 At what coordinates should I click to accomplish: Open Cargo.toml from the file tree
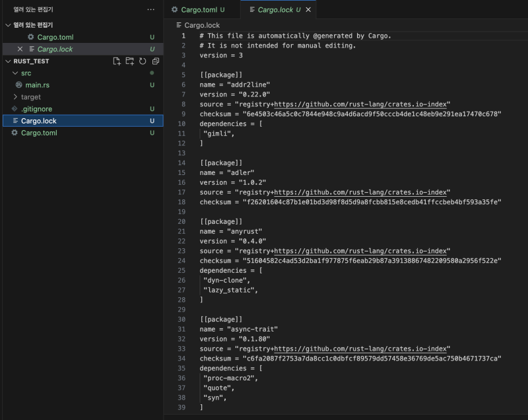[x=39, y=133]
